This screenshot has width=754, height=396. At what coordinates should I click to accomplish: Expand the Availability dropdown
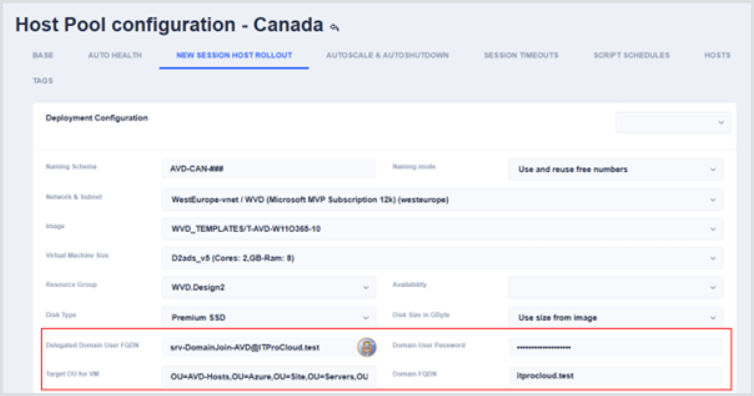[616, 287]
